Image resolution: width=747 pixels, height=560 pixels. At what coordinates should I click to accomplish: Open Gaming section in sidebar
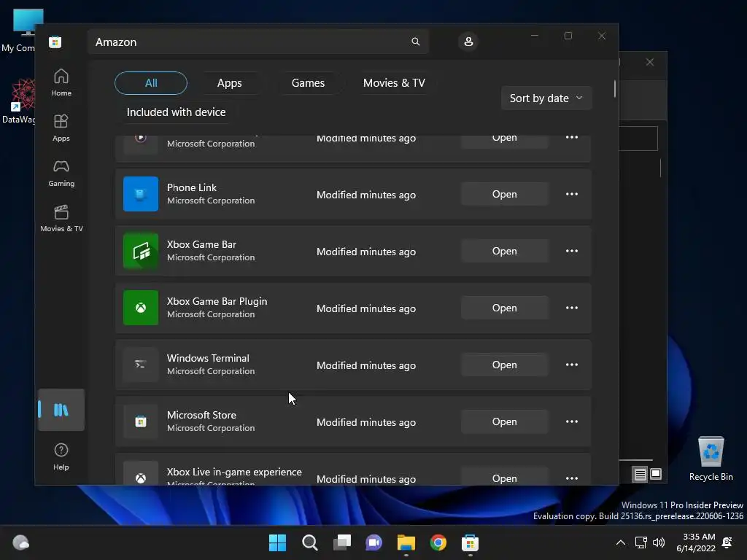click(x=61, y=173)
